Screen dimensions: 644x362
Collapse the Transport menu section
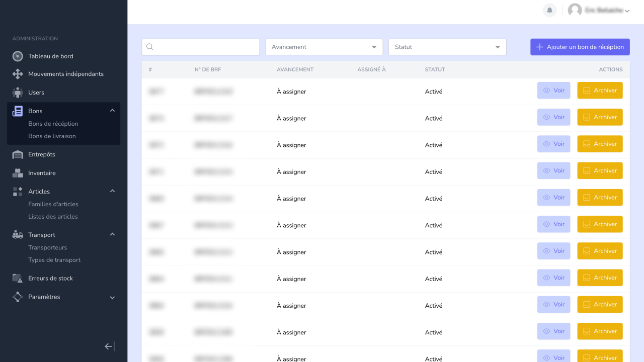click(112, 234)
